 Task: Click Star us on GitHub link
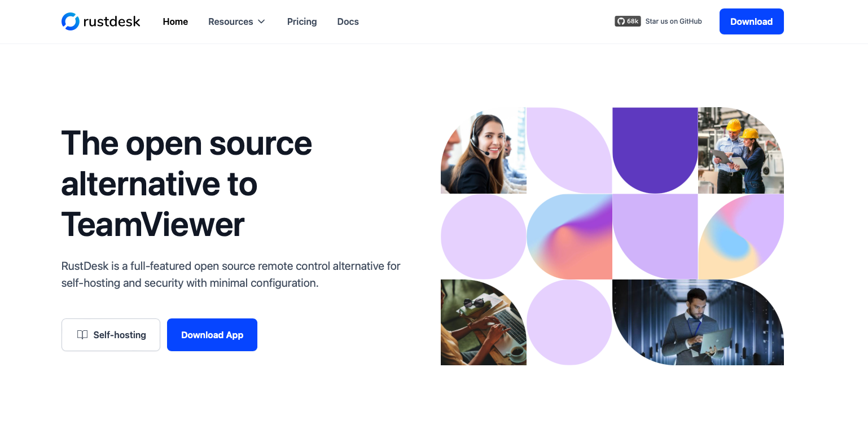(x=674, y=21)
